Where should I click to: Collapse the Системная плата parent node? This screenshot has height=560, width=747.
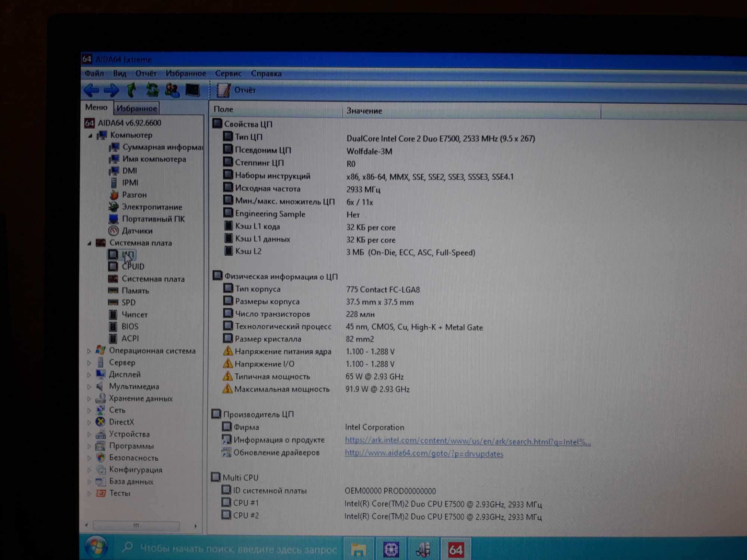pos(90,243)
